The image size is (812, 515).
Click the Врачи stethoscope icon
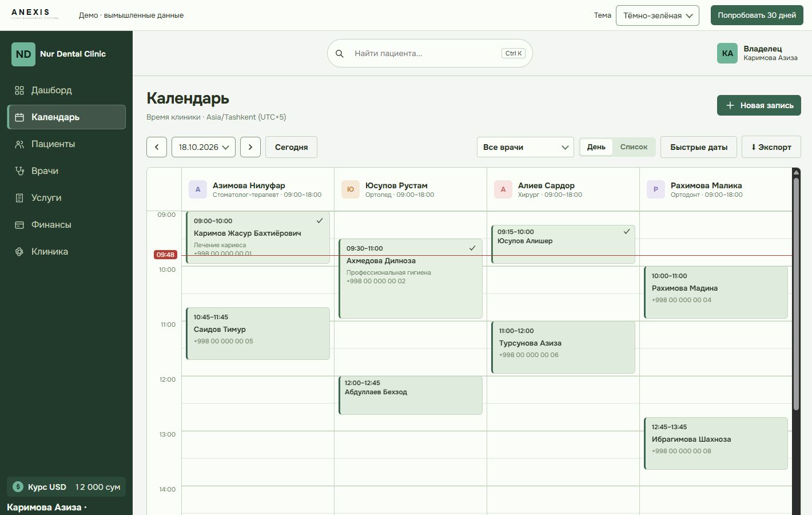click(x=19, y=171)
